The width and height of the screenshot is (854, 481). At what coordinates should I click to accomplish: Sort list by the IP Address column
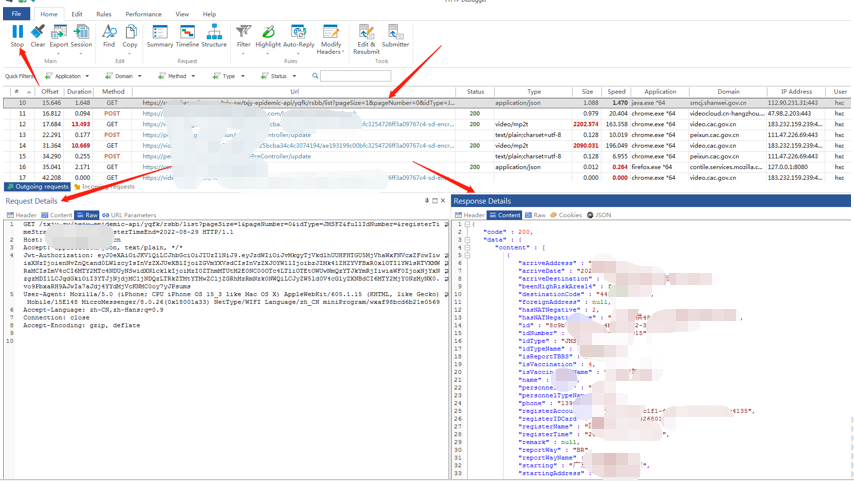(796, 92)
